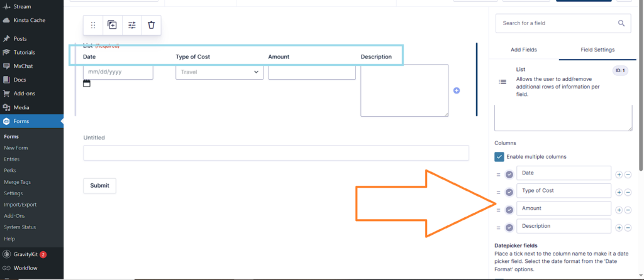Open Forms Settings submenu link

(13, 193)
